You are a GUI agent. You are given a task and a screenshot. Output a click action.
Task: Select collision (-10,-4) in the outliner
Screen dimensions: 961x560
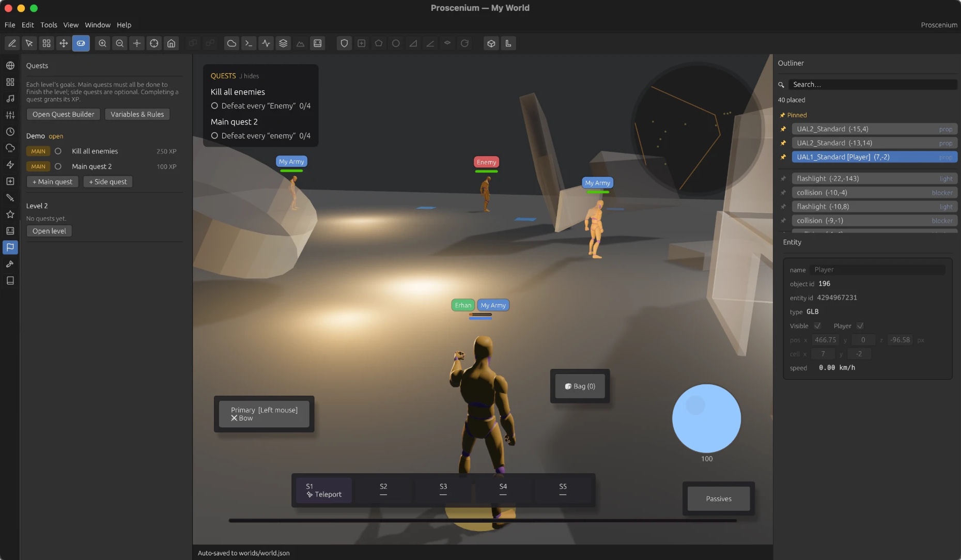(x=874, y=193)
